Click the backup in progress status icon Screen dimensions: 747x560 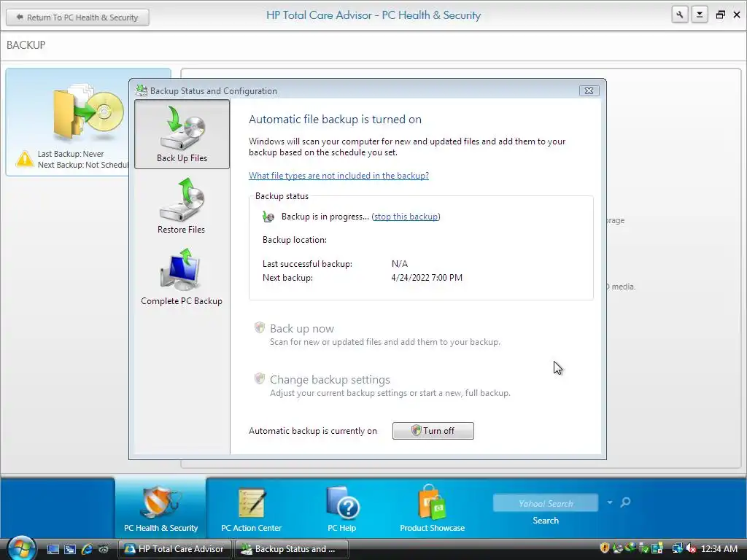[x=268, y=217]
